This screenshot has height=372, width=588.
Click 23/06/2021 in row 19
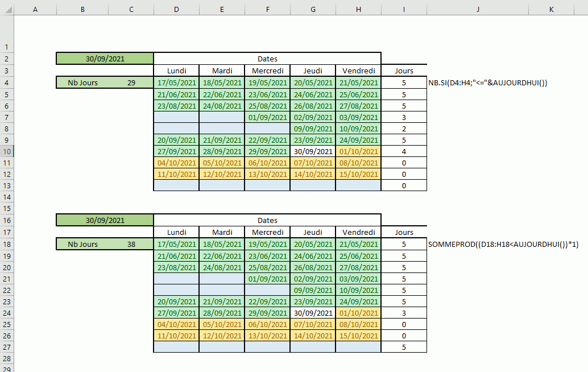pyautogui.click(x=267, y=256)
